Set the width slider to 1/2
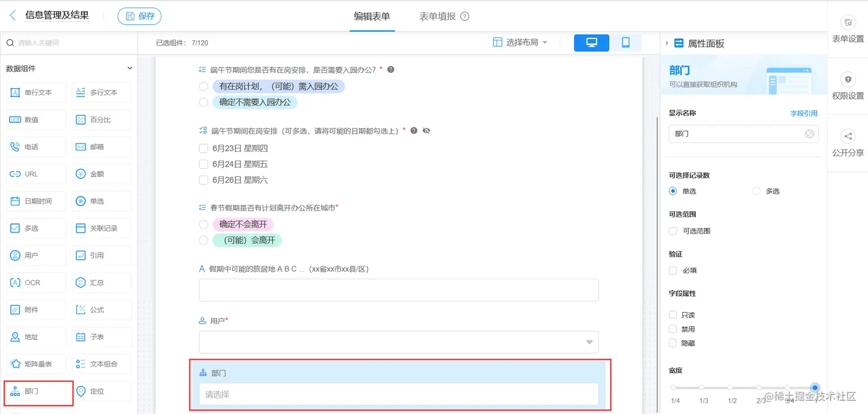This screenshot has height=414, width=868. (x=730, y=388)
